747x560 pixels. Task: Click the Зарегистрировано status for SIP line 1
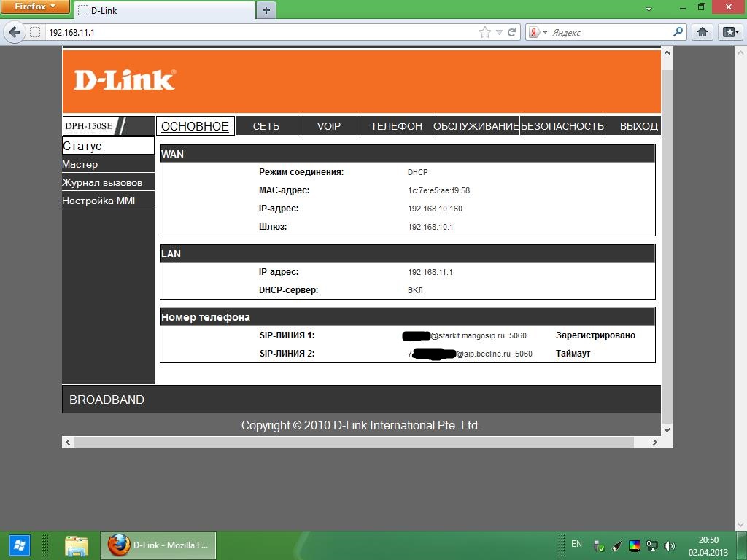click(x=595, y=335)
